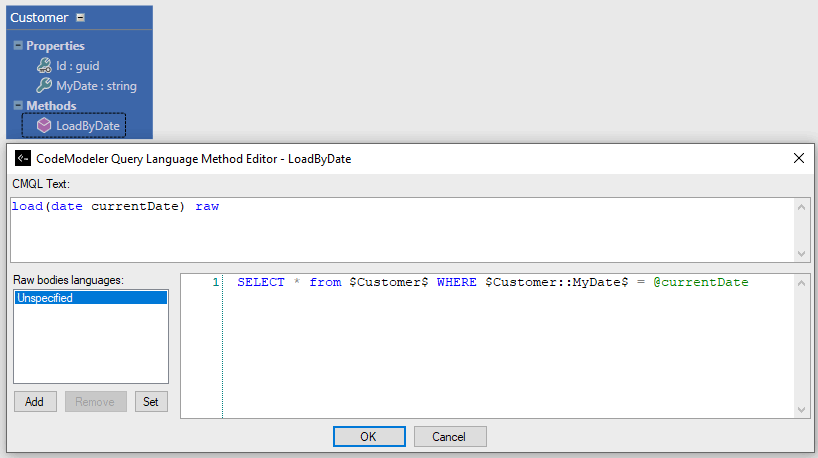Click the Id guid key icon
This screenshot has width=818, height=458.
(x=44, y=66)
